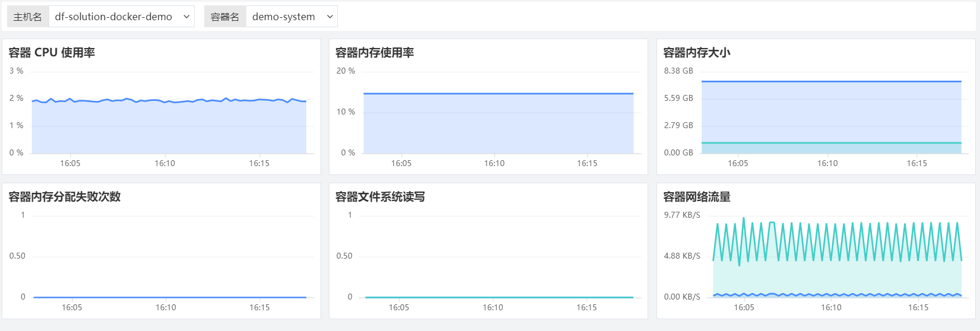The width and height of the screenshot is (980, 331).
Task: Click the teal line in the memory size chart
Action: (x=831, y=143)
